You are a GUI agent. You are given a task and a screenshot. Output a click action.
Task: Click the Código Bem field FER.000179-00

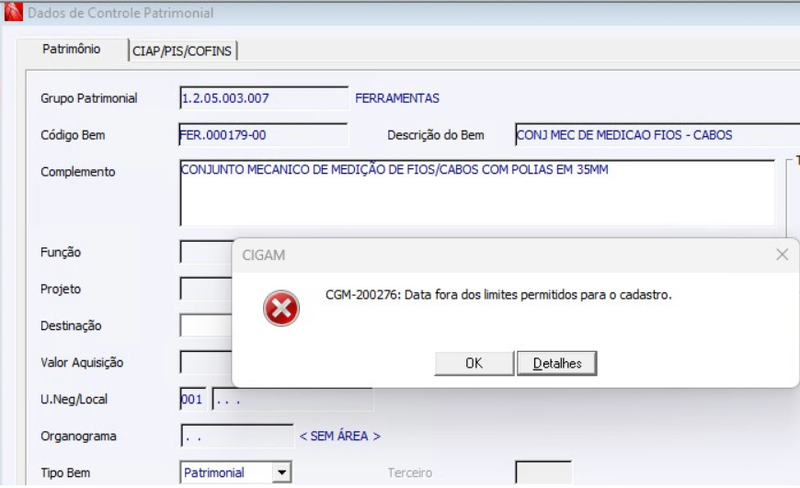click(263, 135)
